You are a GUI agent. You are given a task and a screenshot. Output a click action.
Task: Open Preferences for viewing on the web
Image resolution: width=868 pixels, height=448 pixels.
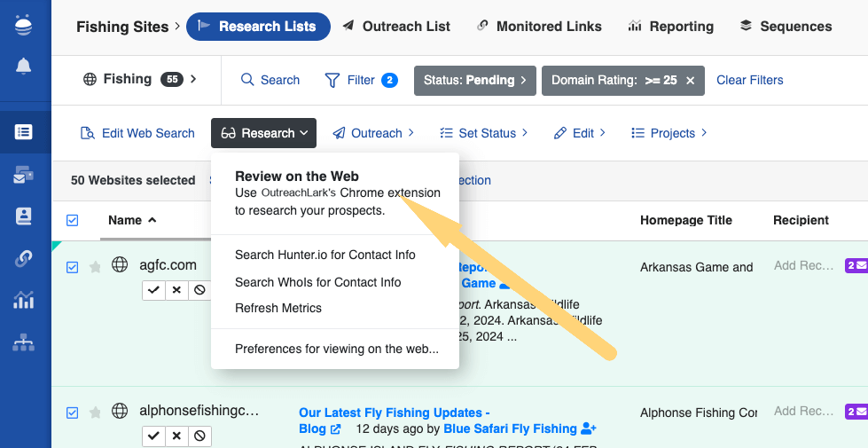coord(337,349)
